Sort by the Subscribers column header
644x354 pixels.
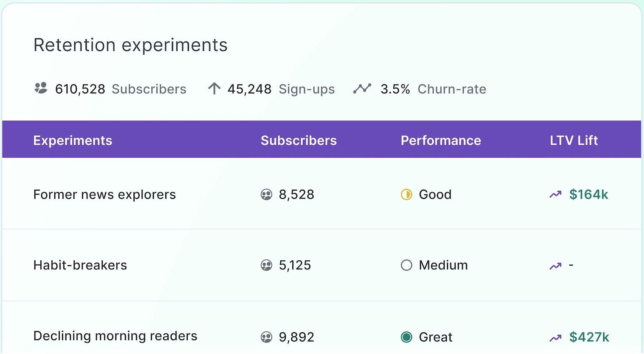299,141
